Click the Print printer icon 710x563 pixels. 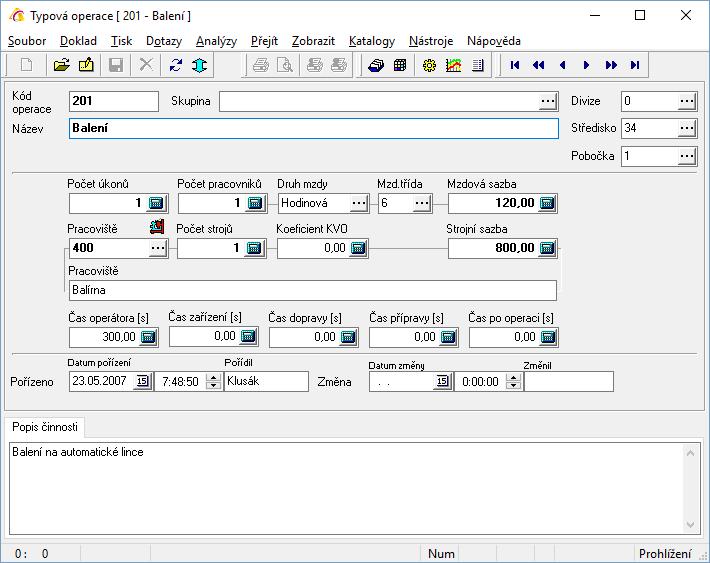pos(260,65)
